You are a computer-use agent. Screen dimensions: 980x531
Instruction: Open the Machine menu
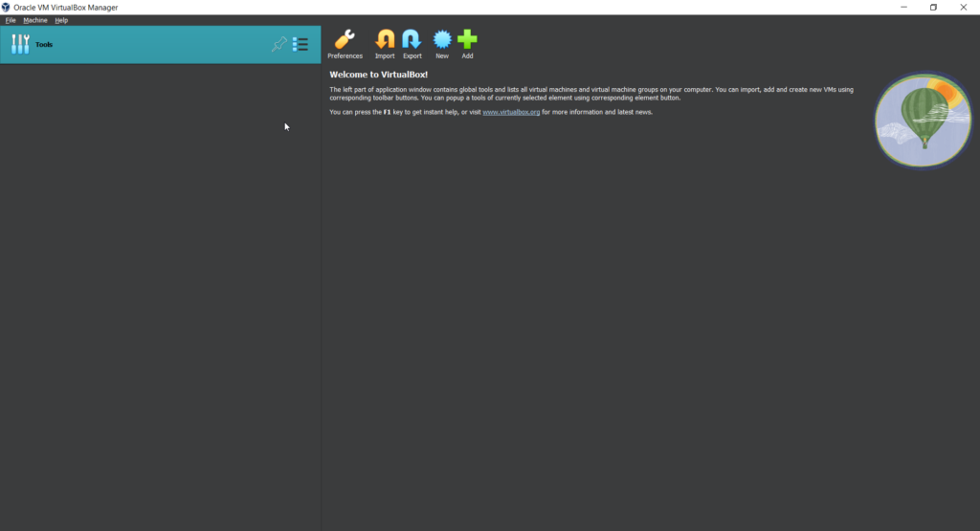click(x=35, y=20)
